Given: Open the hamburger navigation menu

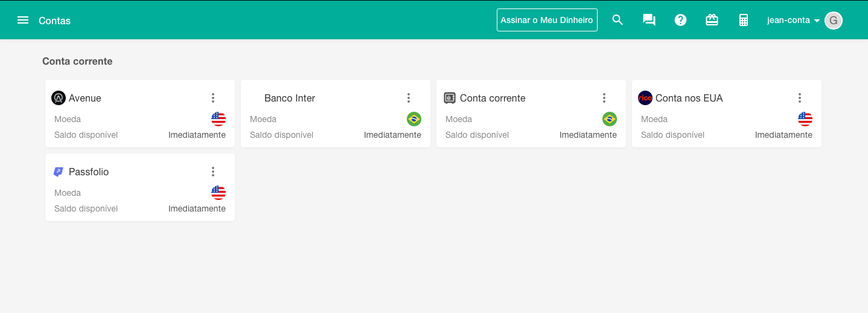Looking at the screenshot, I should coord(23,20).
